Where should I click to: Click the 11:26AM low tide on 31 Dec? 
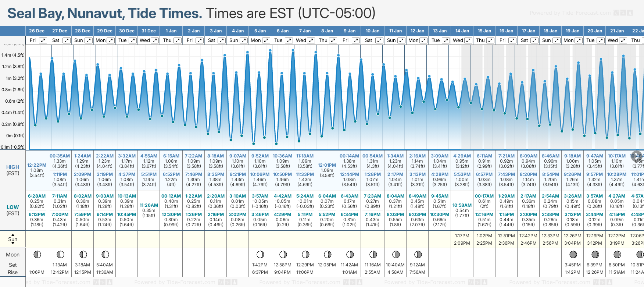click(149, 205)
